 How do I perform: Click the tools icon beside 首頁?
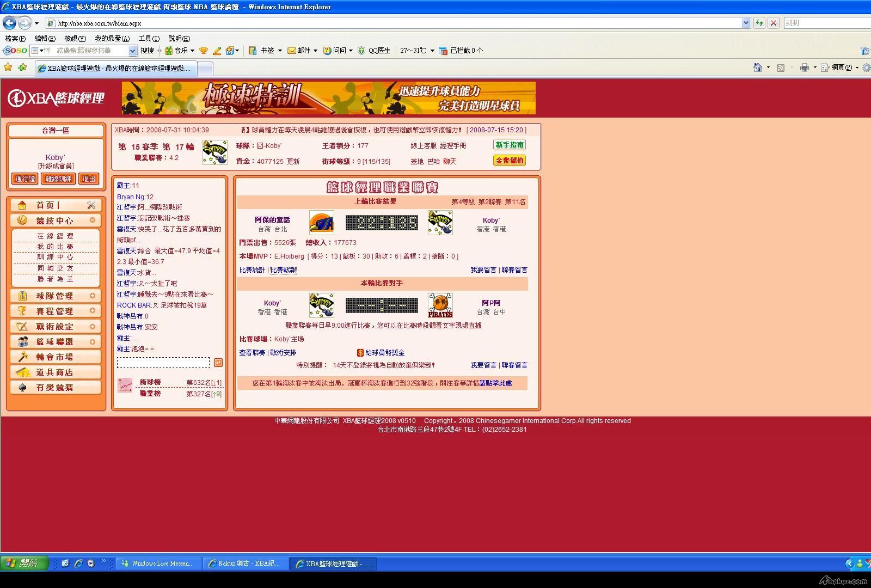pos(91,205)
